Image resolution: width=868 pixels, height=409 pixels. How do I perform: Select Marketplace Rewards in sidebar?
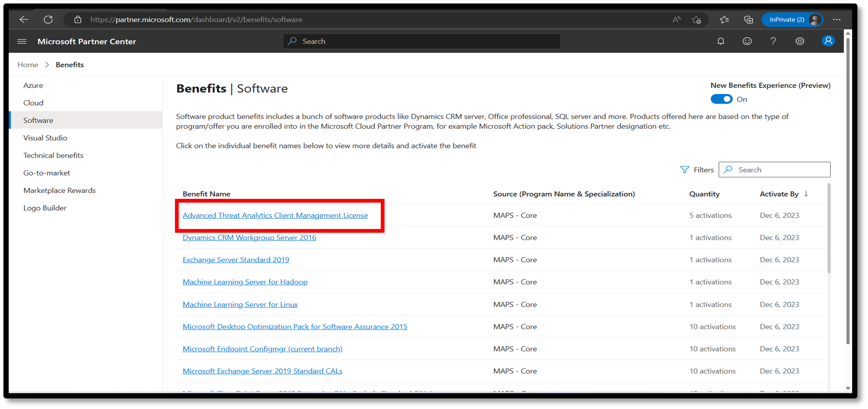tap(59, 191)
